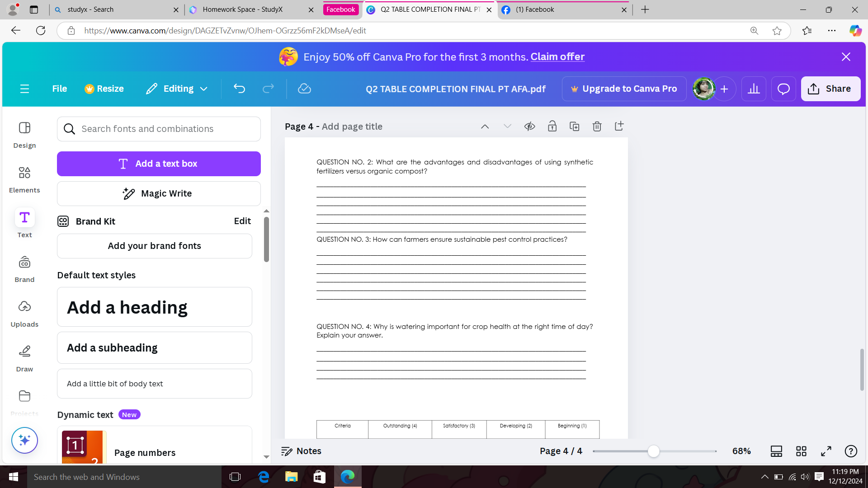The height and width of the screenshot is (488, 868).
Task: Lock page 4
Action: tap(552, 126)
